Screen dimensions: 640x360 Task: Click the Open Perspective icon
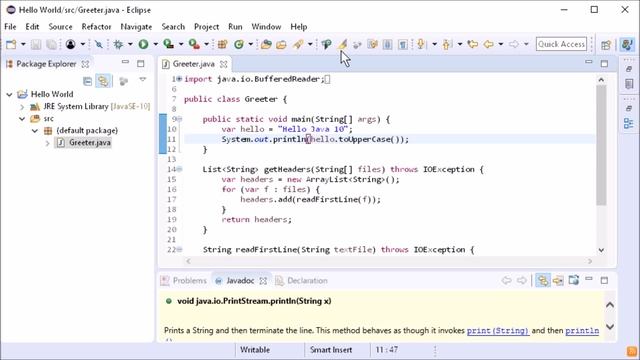coord(606,44)
